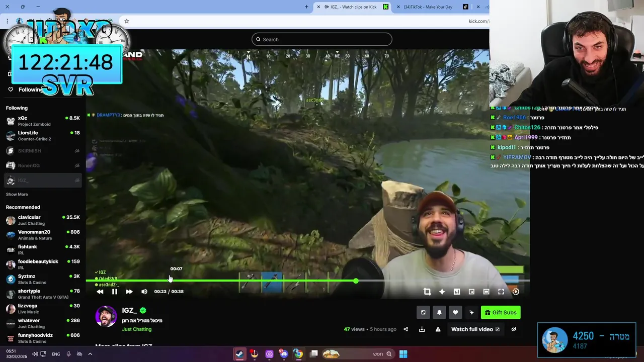Image resolution: width=644 pixels, height=362 pixels.
Task: Switch to the TikTok Make Your Day tab
Action: coord(432,7)
